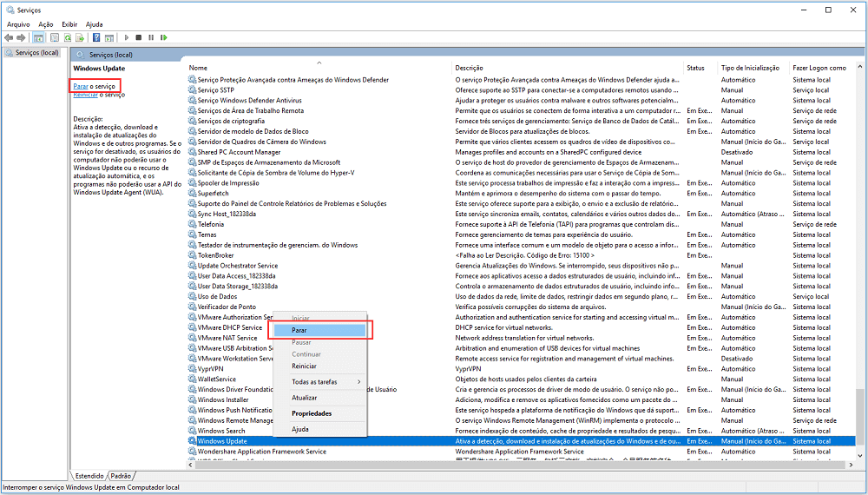Screen dimensions: 868x495
Task: Click the Refresh toolbar icon
Action: point(67,37)
